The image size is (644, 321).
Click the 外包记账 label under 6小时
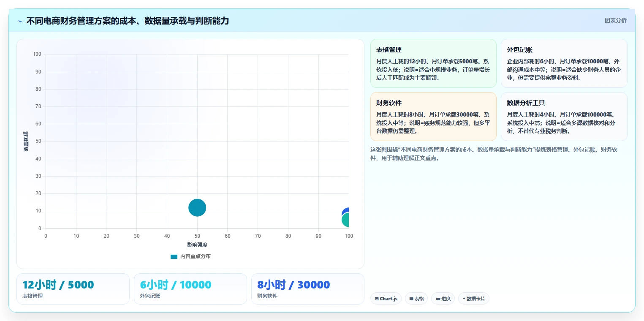pos(150,296)
